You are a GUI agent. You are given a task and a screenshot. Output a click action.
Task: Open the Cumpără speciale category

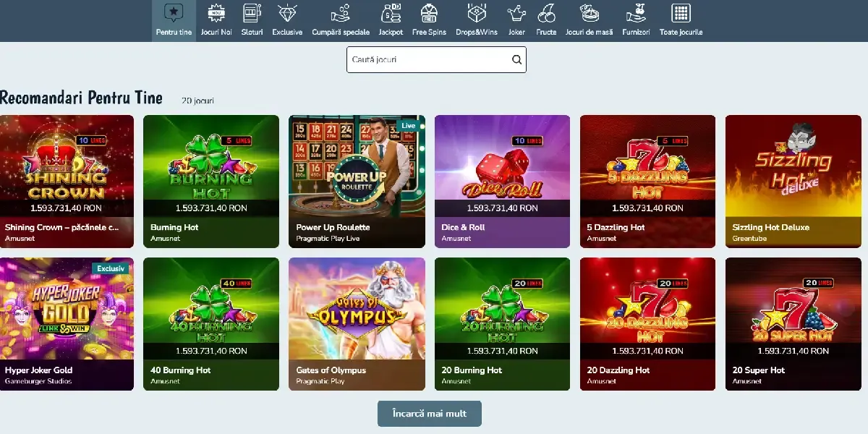point(341,21)
